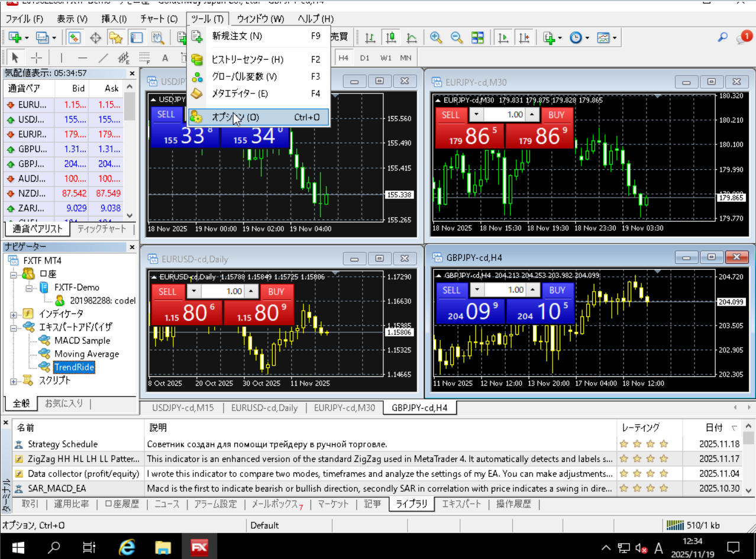
Task: Open the profiles dropdown arrow
Action: (x=54, y=38)
